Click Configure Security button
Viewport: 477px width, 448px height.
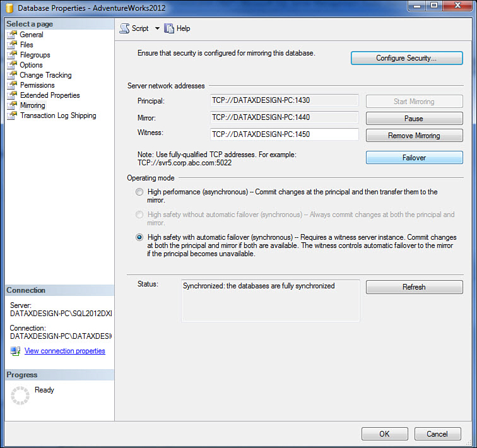tap(406, 58)
